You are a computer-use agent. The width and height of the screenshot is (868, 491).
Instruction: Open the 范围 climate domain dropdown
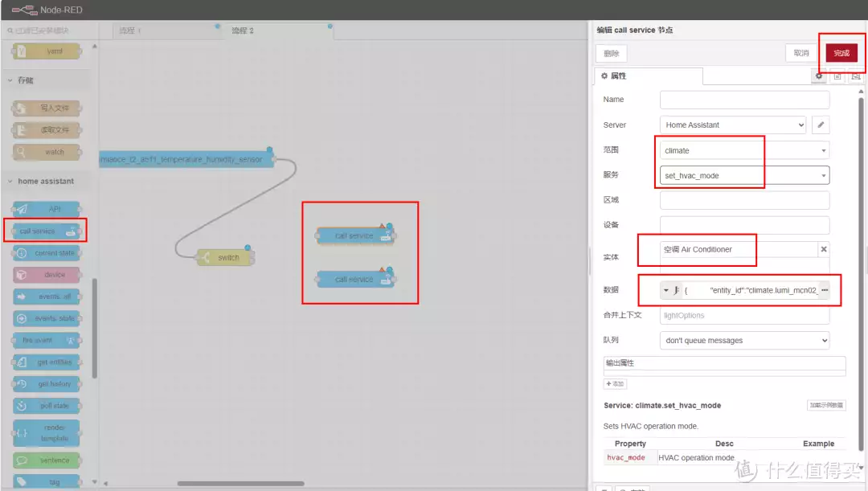(x=744, y=150)
